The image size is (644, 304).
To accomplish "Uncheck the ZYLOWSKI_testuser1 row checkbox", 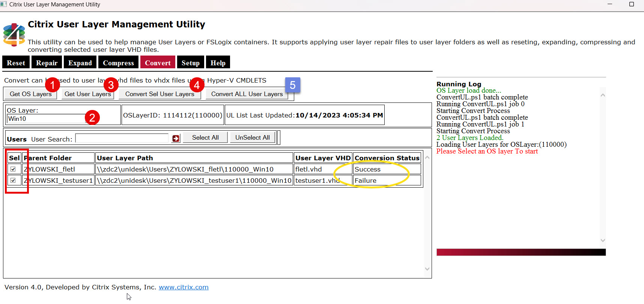I will (13, 181).
